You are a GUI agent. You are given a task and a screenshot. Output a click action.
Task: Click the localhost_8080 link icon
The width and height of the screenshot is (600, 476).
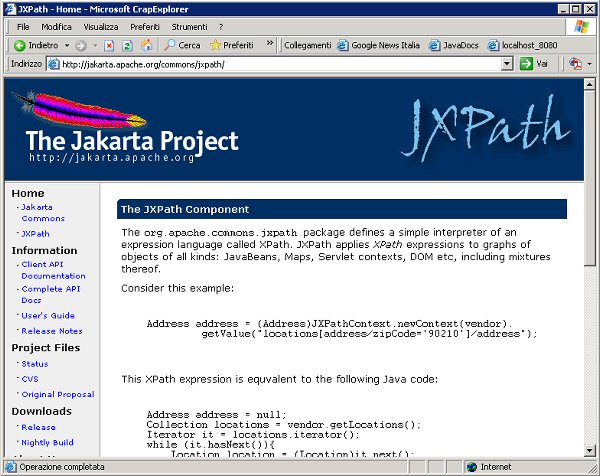[x=493, y=45]
